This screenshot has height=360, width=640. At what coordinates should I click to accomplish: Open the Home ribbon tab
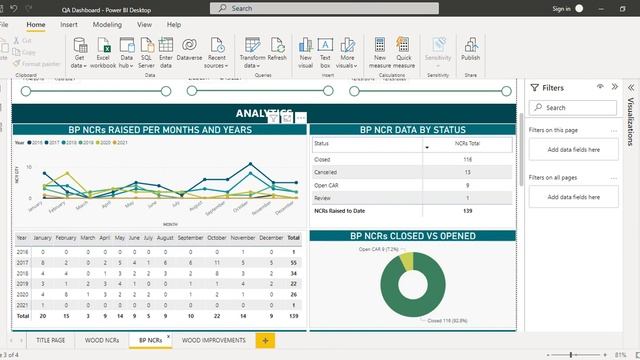(36, 24)
